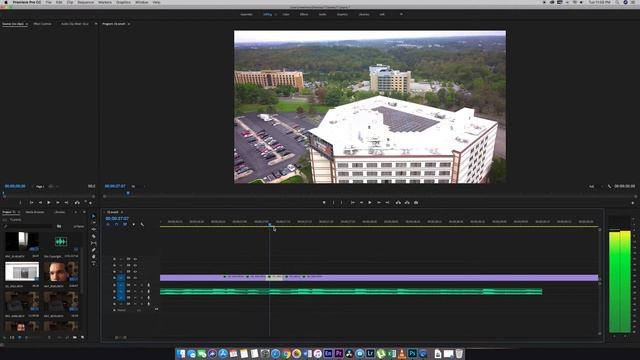Open Program monitor settings wrench
The width and height of the screenshot is (640, 360).
[x=609, y=187]
